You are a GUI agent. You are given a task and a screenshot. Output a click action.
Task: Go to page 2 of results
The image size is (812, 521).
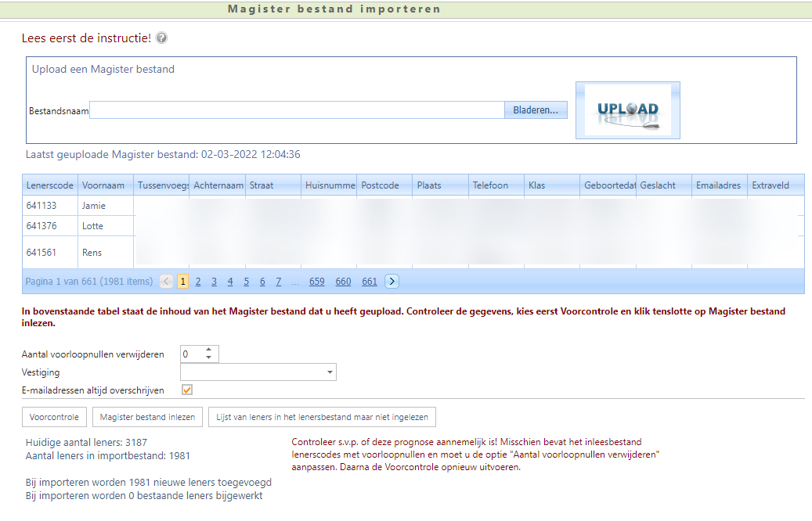coord(198,282)
